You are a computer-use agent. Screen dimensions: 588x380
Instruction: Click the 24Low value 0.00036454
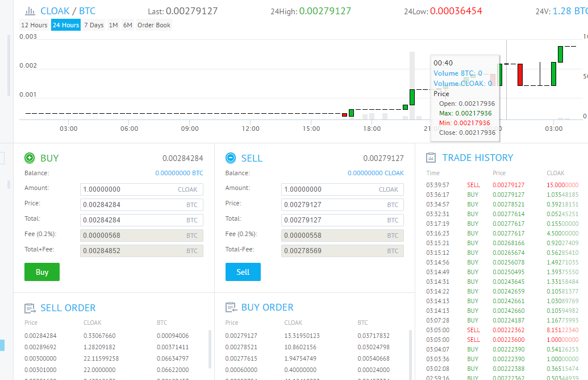456,11
